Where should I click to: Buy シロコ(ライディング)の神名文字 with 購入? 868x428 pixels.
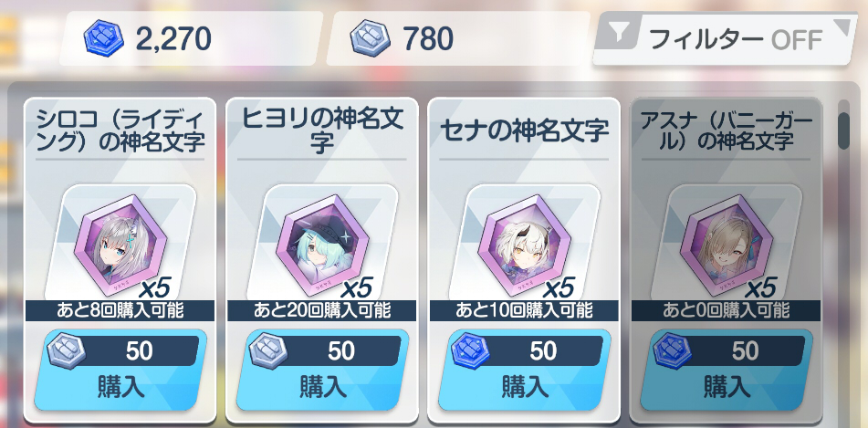tap(120, 370)
